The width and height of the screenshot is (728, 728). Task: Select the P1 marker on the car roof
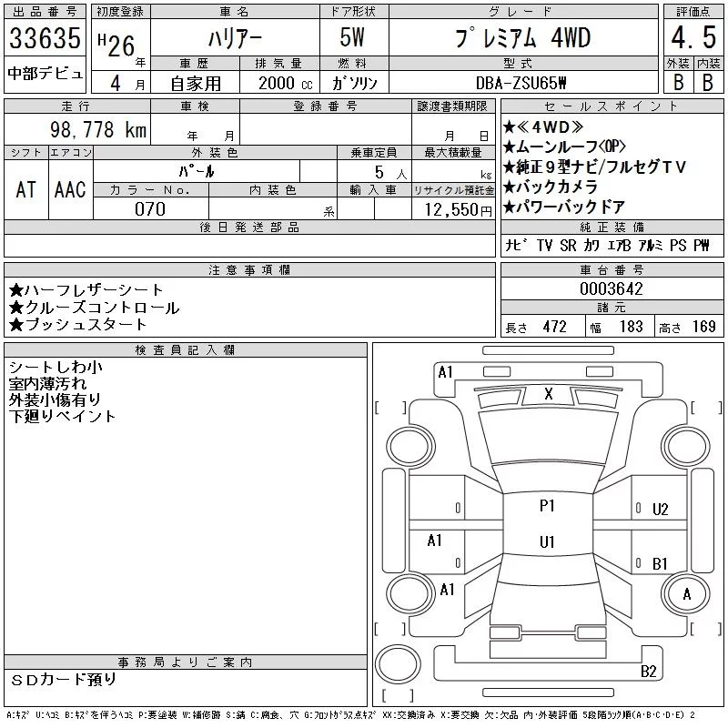tap(548, 506)
